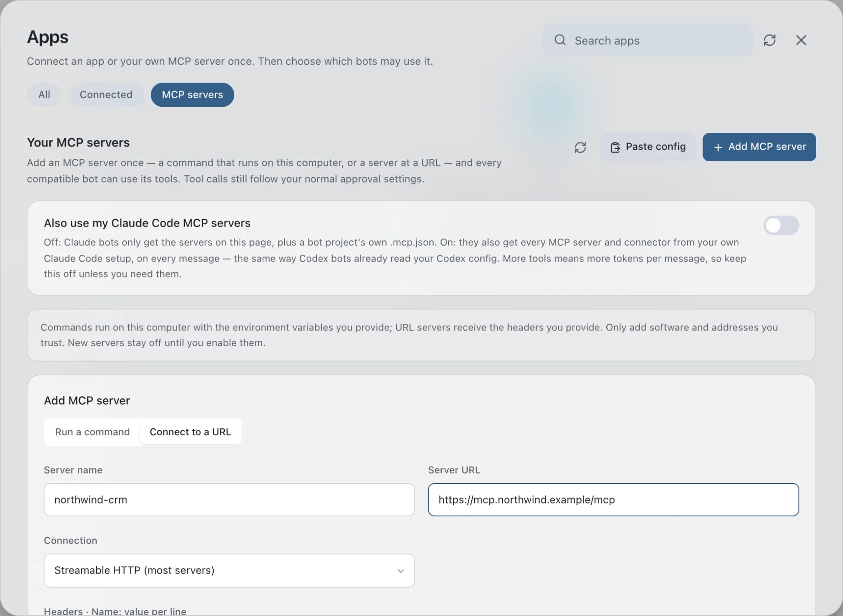Click the Add MCP server button
The image size is (843, 616).
point(759,147)
